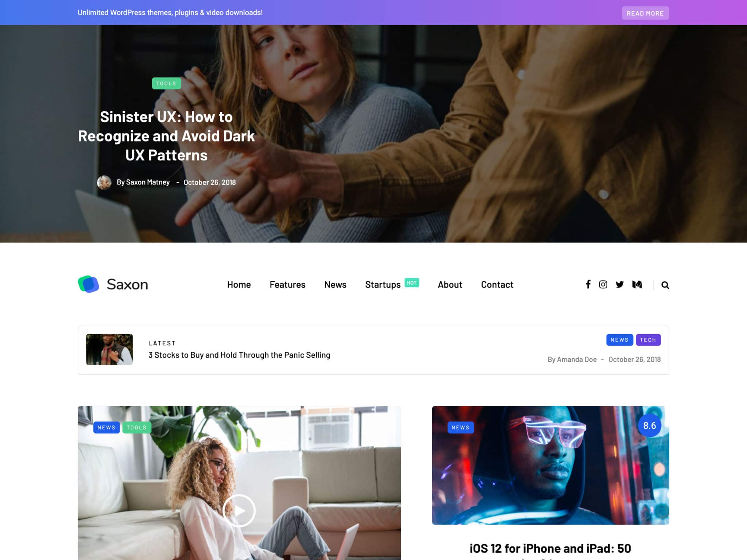
Task: Select purple TECH category tag
Action: [648, 340]
